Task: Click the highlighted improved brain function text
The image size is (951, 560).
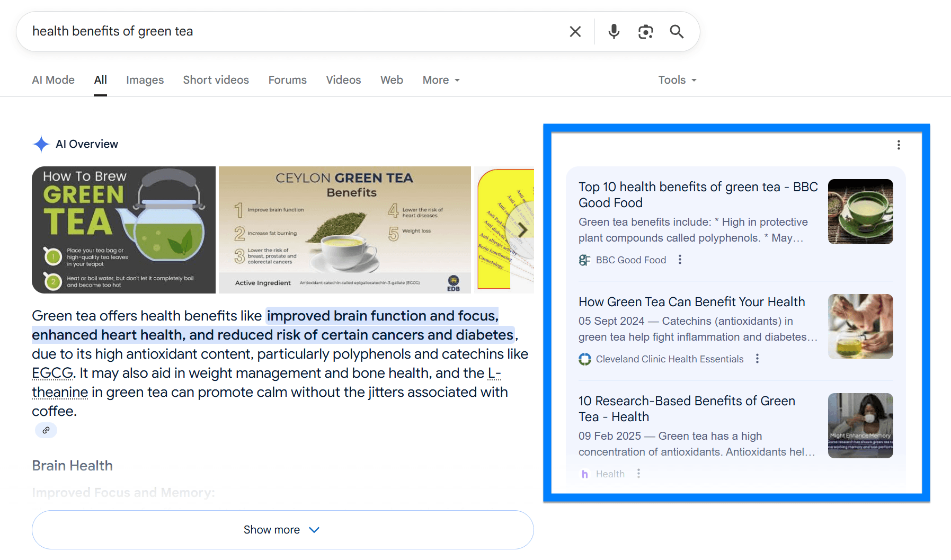Action: [x=273, y=325]
